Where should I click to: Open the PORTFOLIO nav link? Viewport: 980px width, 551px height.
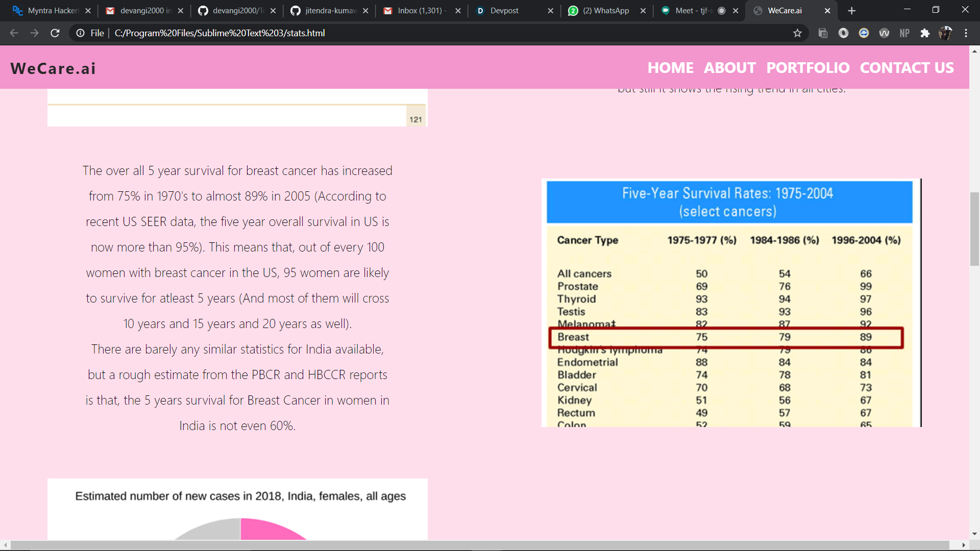coord(807,68)
